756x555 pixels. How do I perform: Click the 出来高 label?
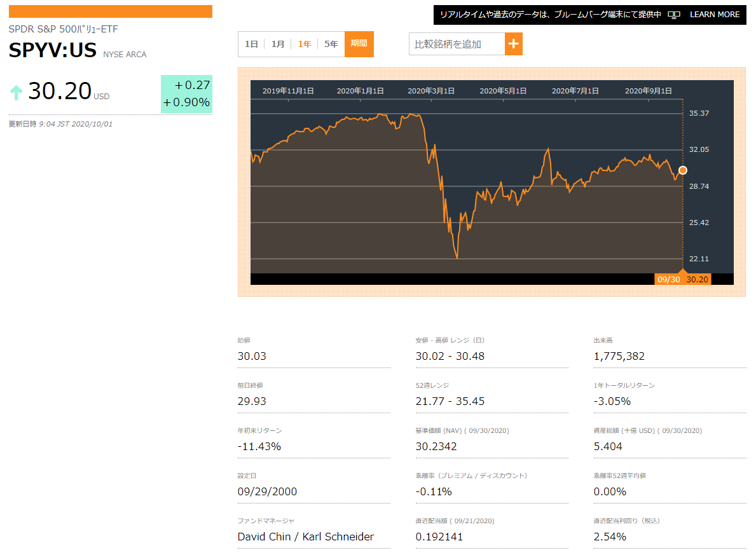pyautogui.click(x=603, y=340)
